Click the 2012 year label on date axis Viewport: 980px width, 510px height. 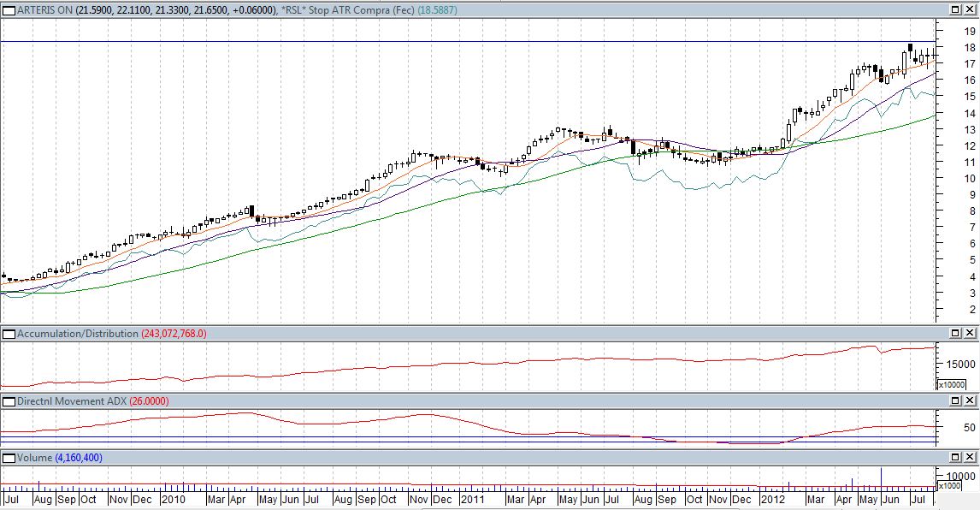click(x=773, y=499)
